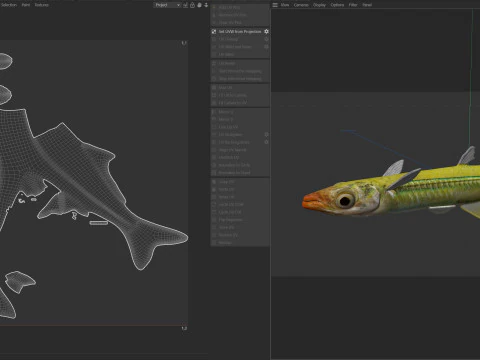Open the Filter menu
480x360 pixels.
point(353,5)
